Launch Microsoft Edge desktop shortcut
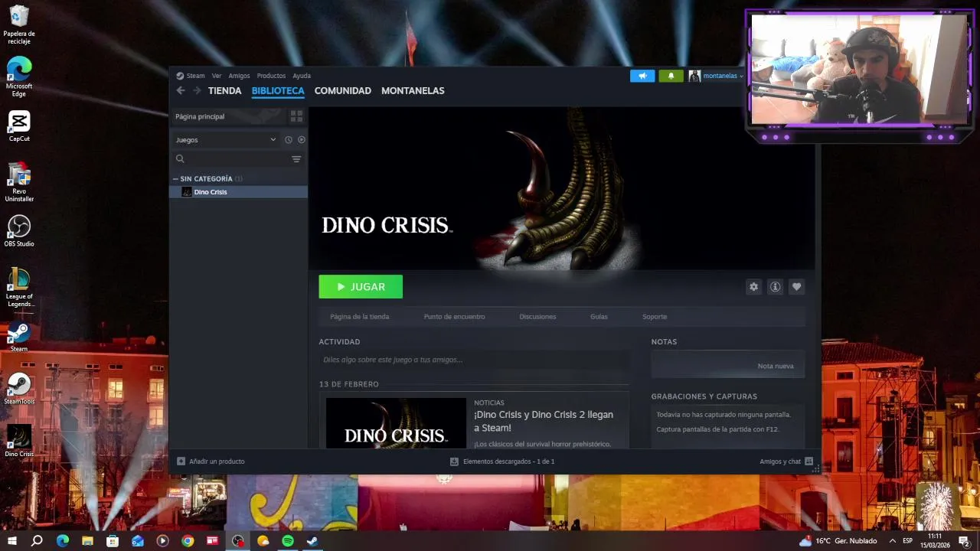Viewport: 980px width, 551px height. (x=19, y=77)
